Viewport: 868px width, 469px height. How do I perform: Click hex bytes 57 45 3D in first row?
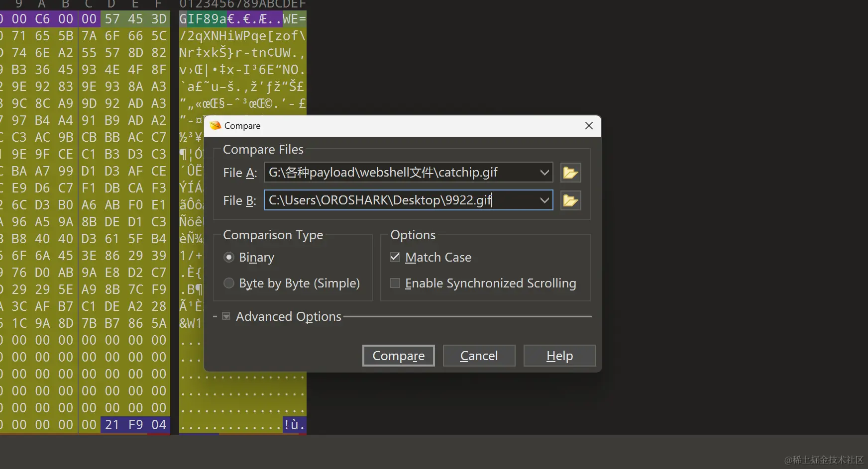[x=135, y=19]
